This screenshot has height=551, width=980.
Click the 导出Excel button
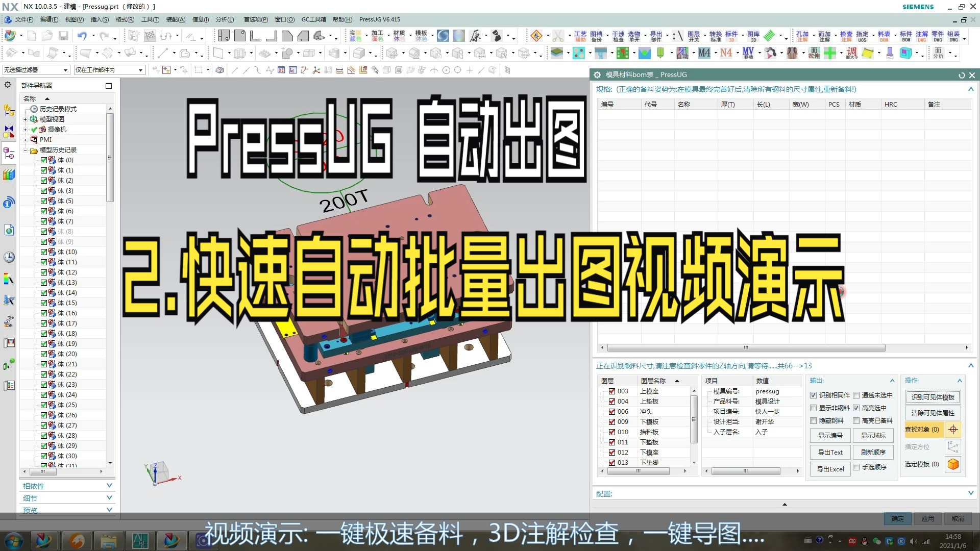click(830, 469)
